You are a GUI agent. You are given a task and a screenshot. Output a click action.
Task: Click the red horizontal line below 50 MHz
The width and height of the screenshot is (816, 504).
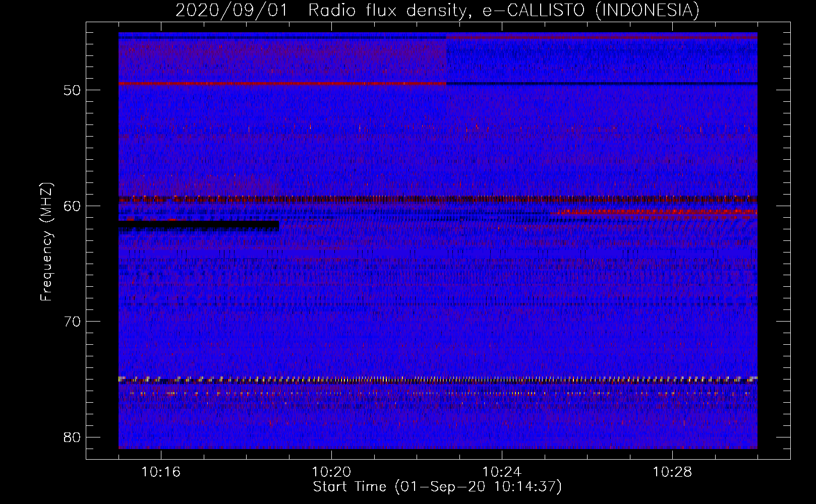pyautogui.click(x=282, y=84)
